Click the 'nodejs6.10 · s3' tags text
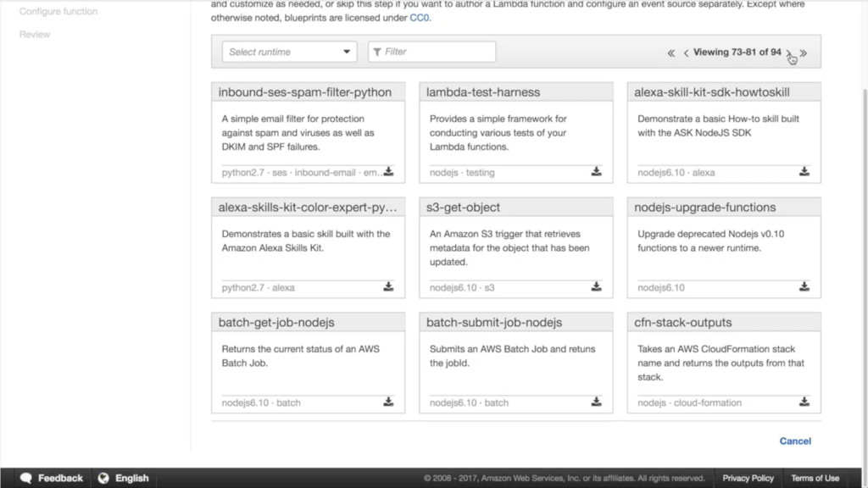 tap(462, 288)
